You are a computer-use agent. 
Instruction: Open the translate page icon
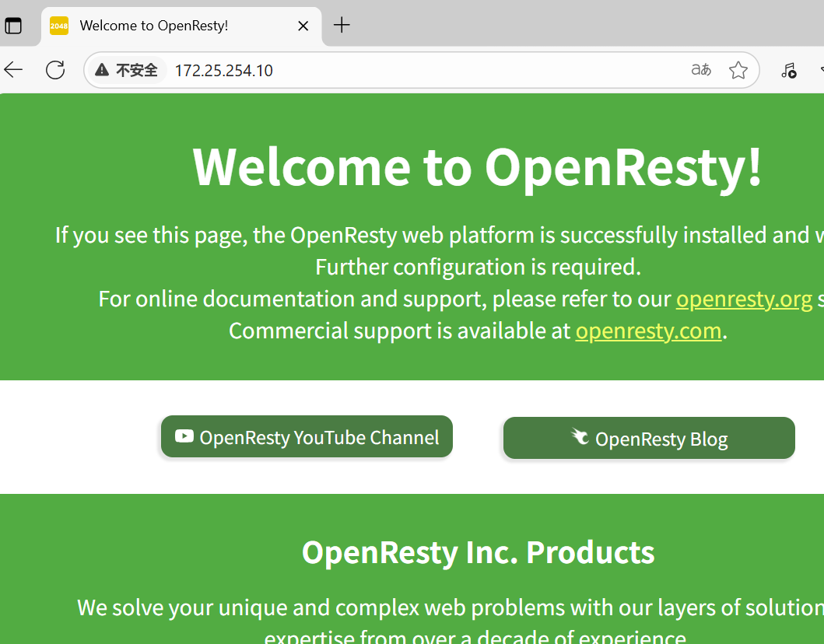pyautogui.click(x=701, y=69)
